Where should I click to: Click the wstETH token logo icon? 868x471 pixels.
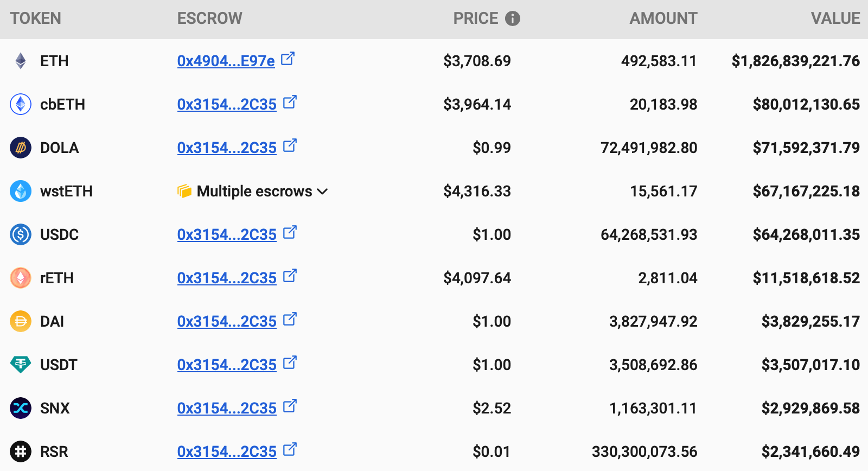tap(21, 191)
